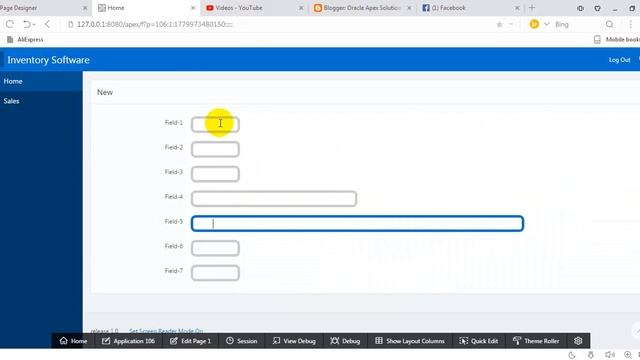Screen dimensions: 640x360
Task: Open the Mobile bookmarks folder
Action: [617, 40]
